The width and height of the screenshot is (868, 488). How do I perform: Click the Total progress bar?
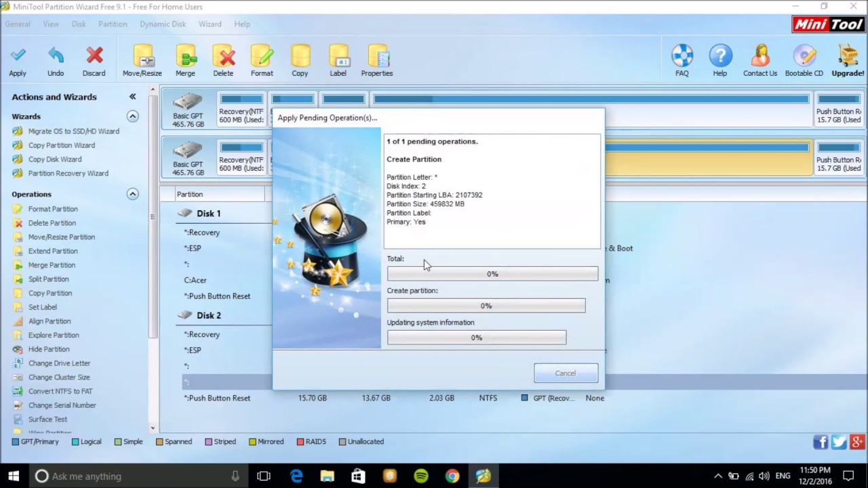click(492, 274)
